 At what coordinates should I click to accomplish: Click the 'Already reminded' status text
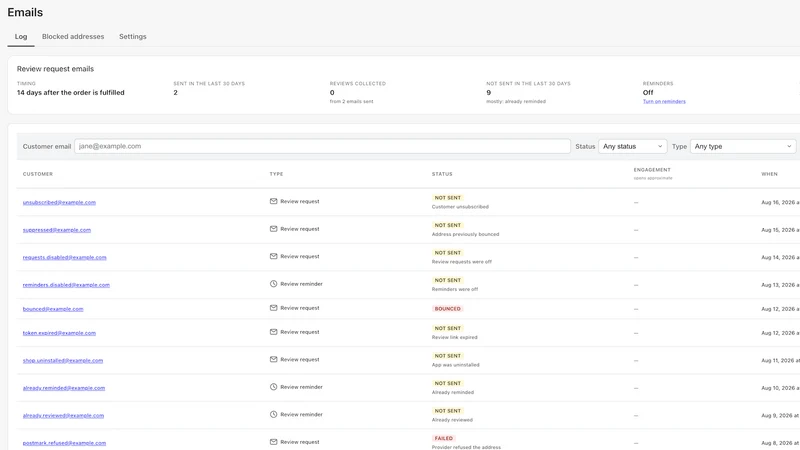click(x=453, y=393)
